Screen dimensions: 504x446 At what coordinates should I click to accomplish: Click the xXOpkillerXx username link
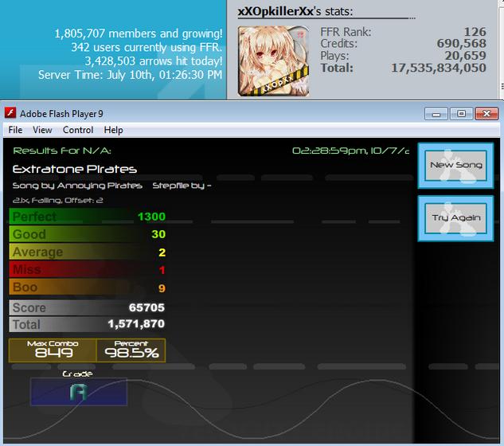pyautogui.click(x=275, y=12)
